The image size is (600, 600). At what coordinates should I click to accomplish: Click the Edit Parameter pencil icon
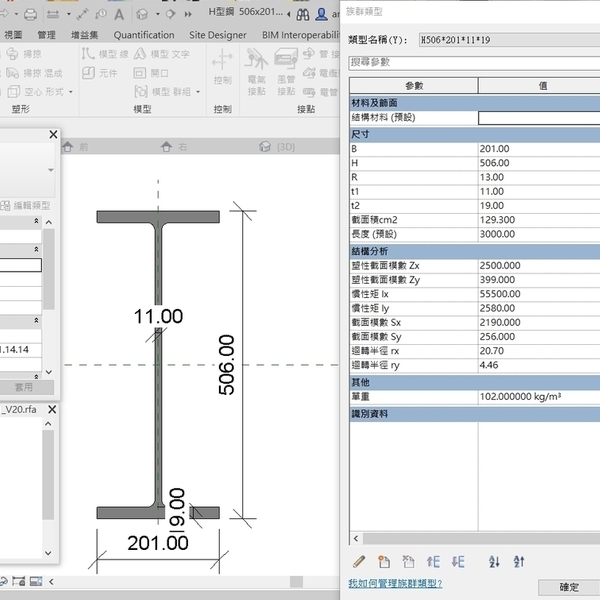click(x=359, y=562)
